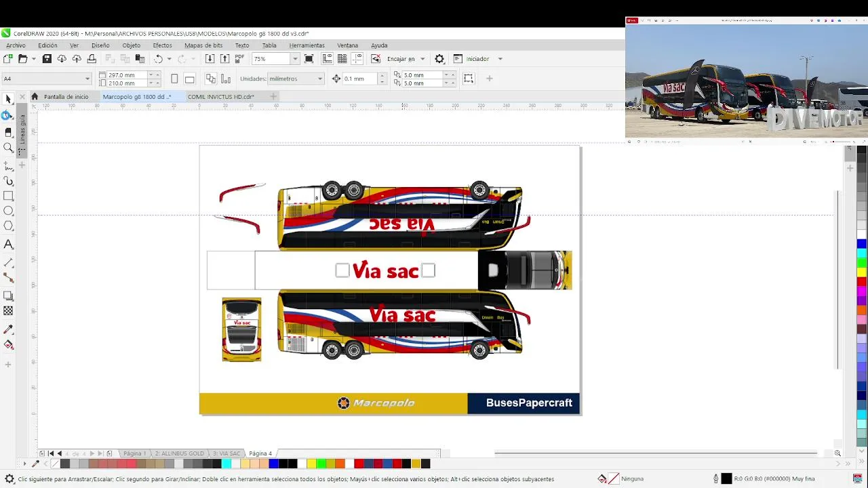Select the Parallel Dimension tool
The width and height of the screenshot is (868, 488).
8,262
